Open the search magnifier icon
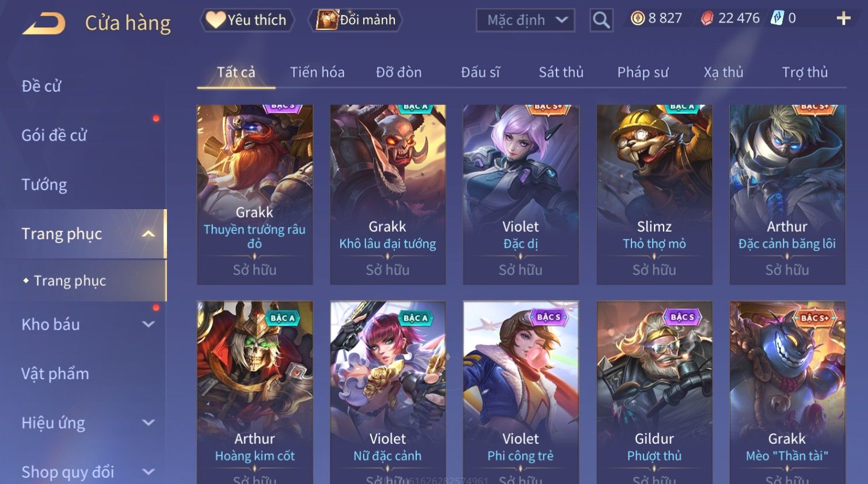The height and width of the screenshot is (484, 868). [601, 21]
